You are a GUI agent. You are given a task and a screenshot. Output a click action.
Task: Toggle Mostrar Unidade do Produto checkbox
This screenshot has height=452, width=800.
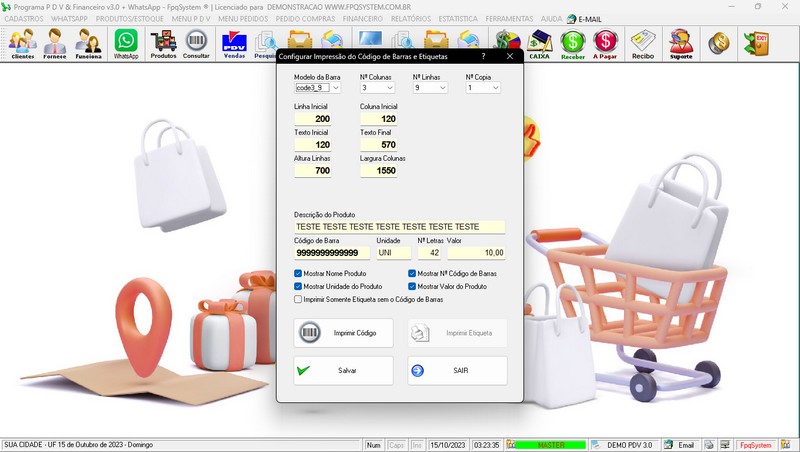[298, 286]
